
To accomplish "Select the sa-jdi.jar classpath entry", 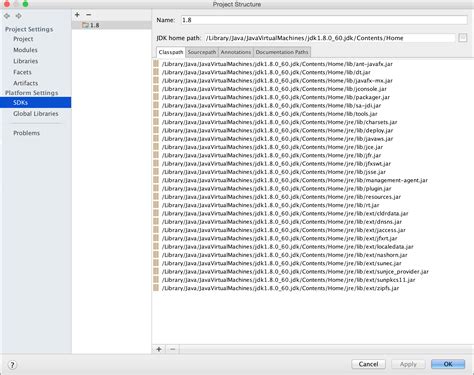I will pos(271,105).
